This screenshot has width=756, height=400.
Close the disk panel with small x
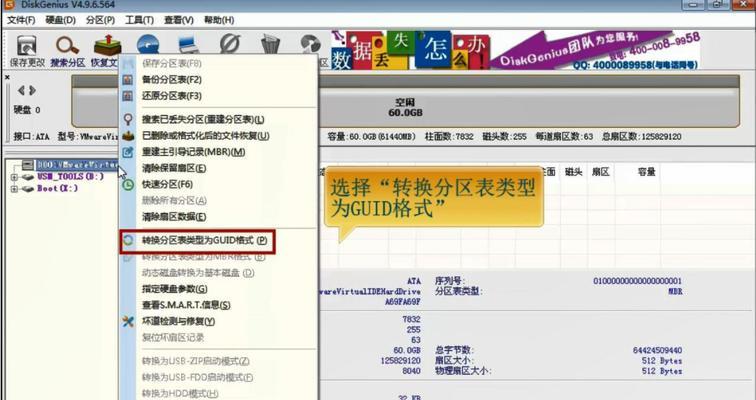(7, 77)
